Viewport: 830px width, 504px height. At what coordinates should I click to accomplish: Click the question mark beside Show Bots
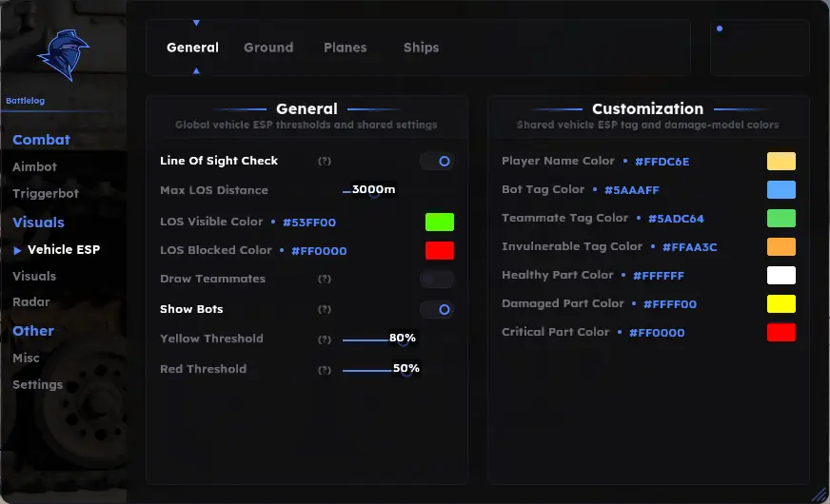point(325,309)
